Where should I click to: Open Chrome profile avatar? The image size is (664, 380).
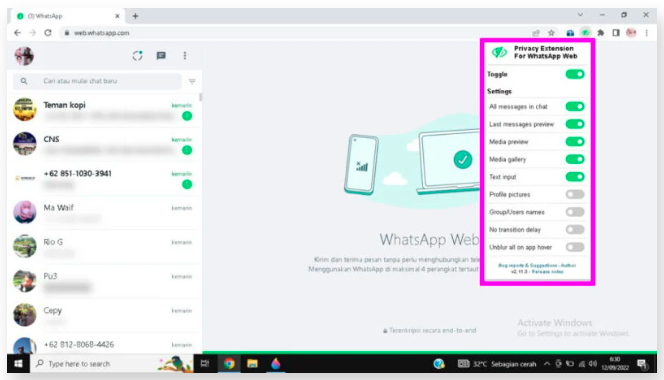(x=631, y=33)
